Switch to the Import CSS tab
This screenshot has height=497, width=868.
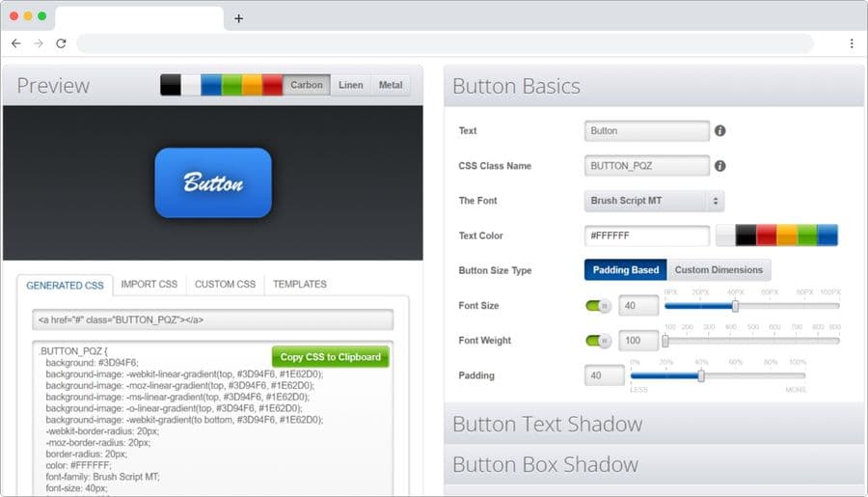click(149, 285)
